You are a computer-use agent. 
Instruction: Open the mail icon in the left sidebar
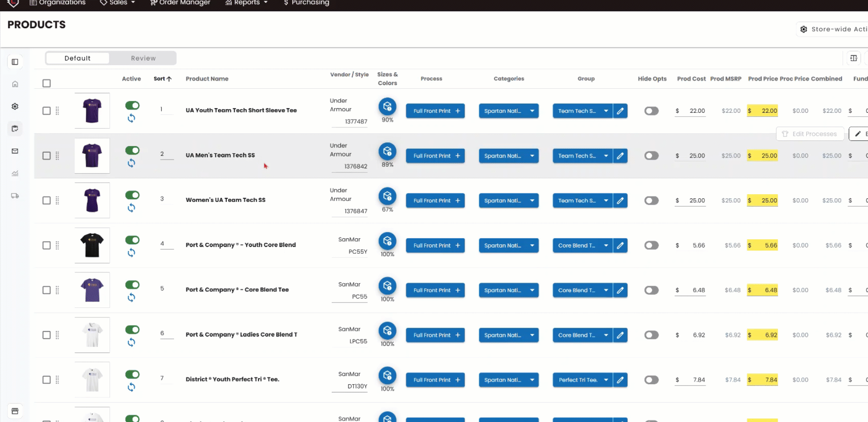15,151
